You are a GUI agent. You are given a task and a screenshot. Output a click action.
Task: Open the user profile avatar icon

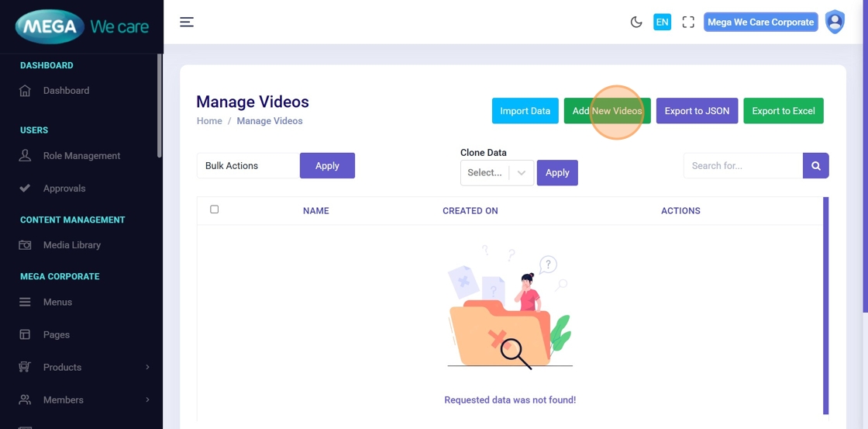[x=835, y=22]
